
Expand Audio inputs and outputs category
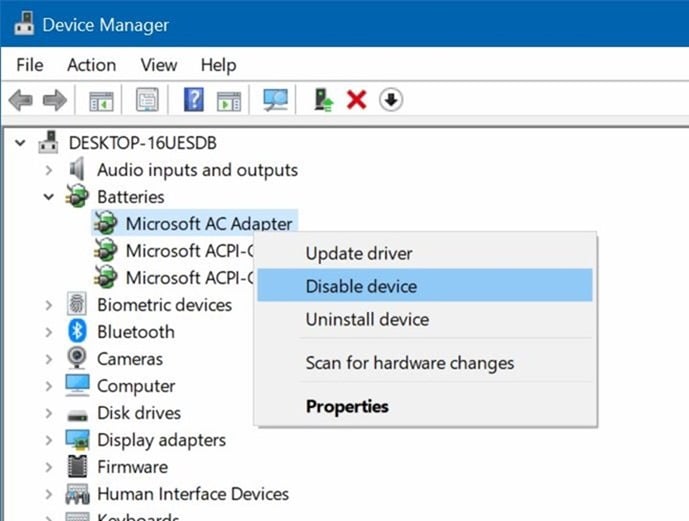(x=49, y=170)
